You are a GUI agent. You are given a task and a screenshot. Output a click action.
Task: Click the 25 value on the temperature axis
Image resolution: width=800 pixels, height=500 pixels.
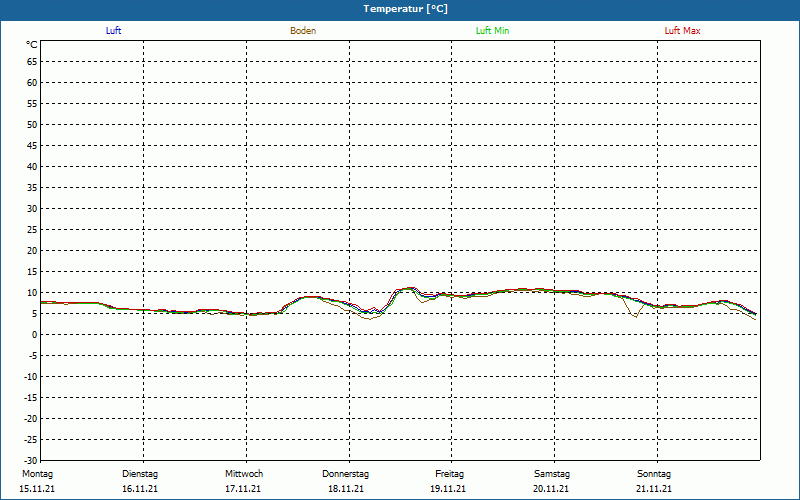coord(32,230)
